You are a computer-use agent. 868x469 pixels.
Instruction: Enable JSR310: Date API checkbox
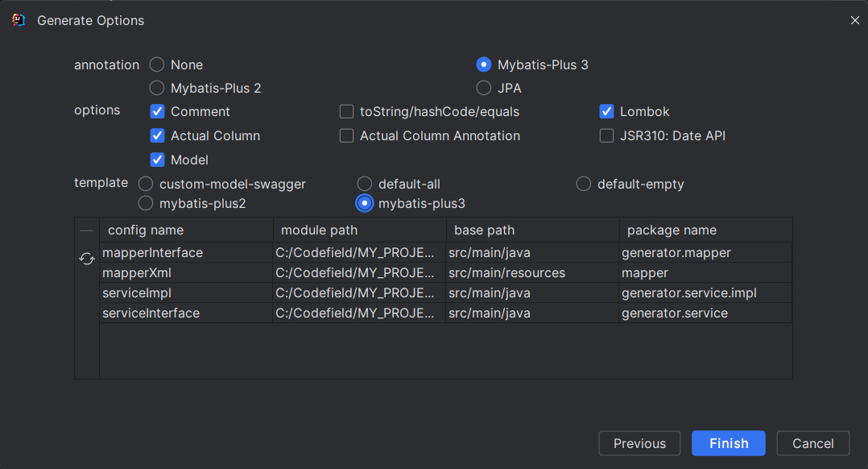click(607, 136)
